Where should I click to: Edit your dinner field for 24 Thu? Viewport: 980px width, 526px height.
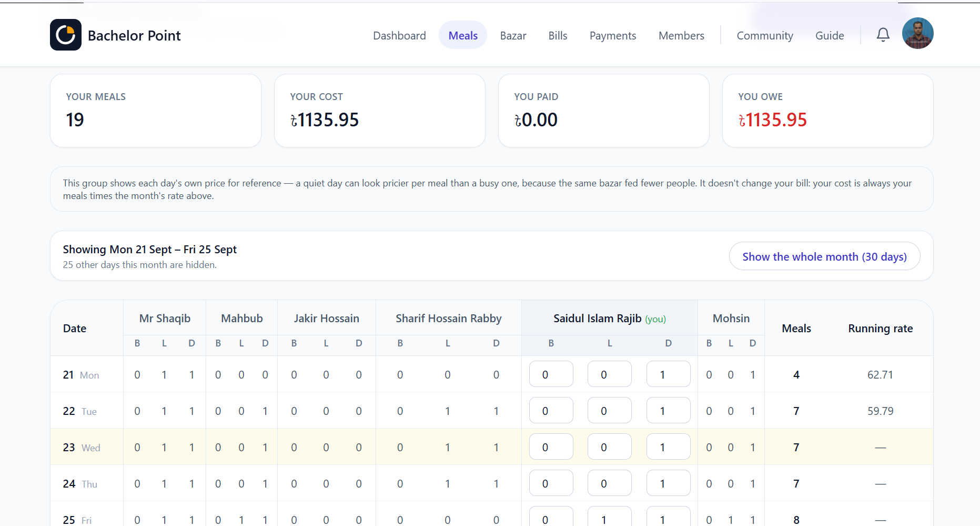668,483
